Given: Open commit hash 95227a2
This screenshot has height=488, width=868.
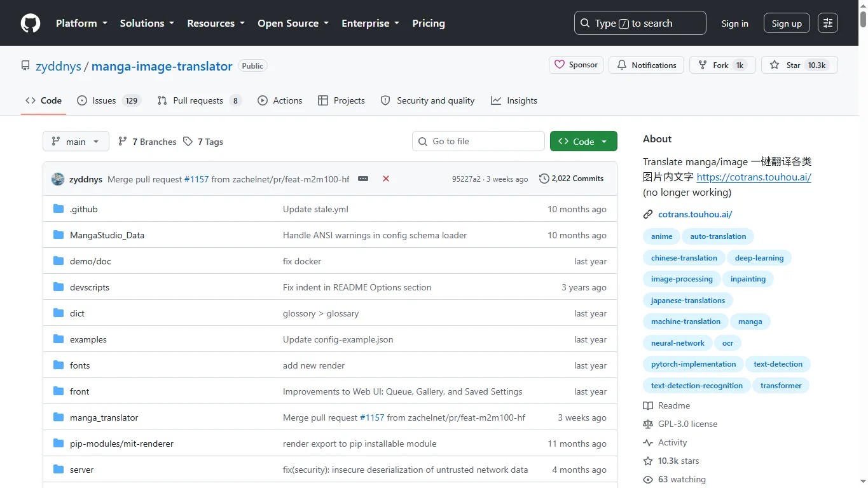Looking at the screenshot, I should [466, 179].
